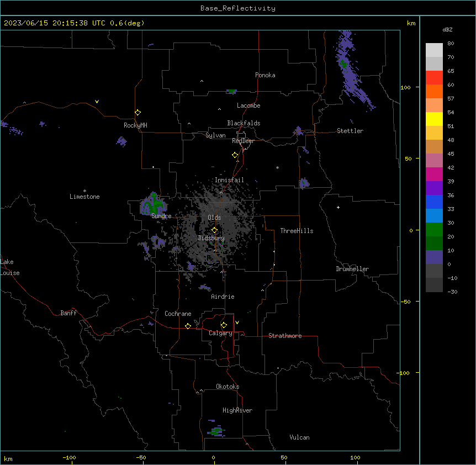Viewport: 476px width, 465px height.
Task: Click the Okotoks label
Action: pyautogui.click(x=228, y=387)
